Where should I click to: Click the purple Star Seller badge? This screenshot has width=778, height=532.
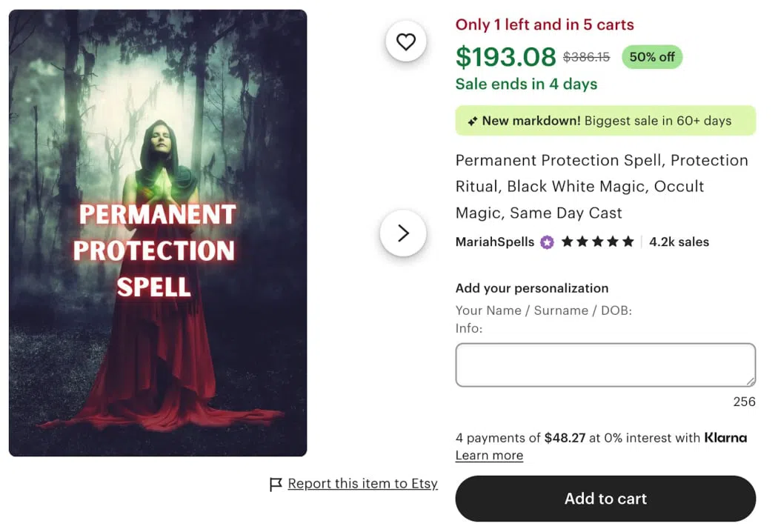(x=547, y=242)
